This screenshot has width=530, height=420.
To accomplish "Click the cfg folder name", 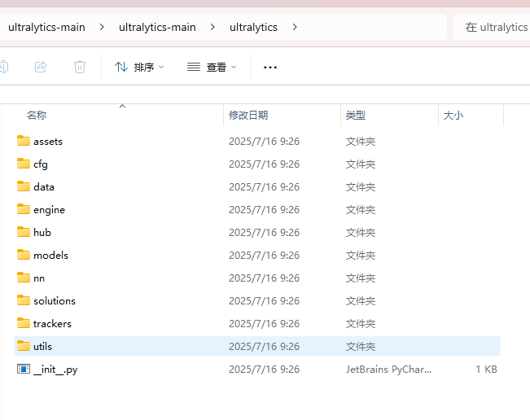I will coord(41,164).
